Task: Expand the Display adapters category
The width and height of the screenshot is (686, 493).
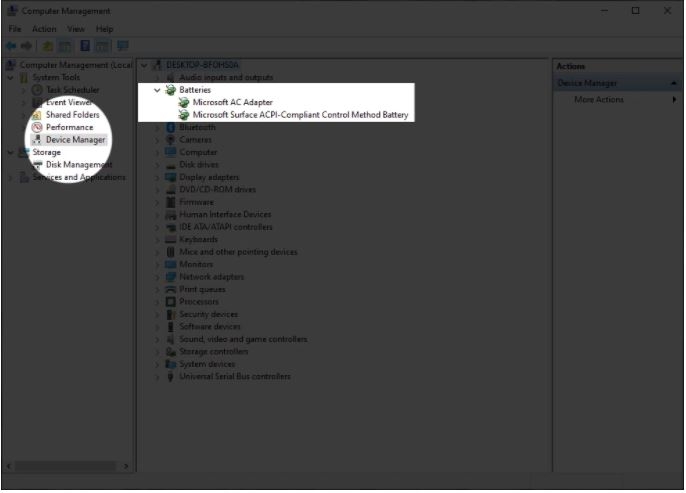Action: coord(157,178)
